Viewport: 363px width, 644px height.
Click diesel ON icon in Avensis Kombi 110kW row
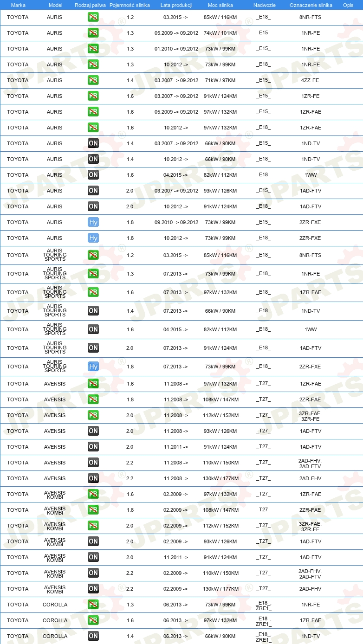click(x=93, y=573)
